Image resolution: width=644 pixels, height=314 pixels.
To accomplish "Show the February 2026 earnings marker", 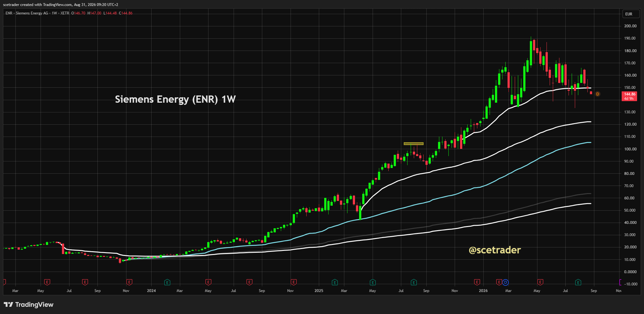I will (x=499, y=282).
